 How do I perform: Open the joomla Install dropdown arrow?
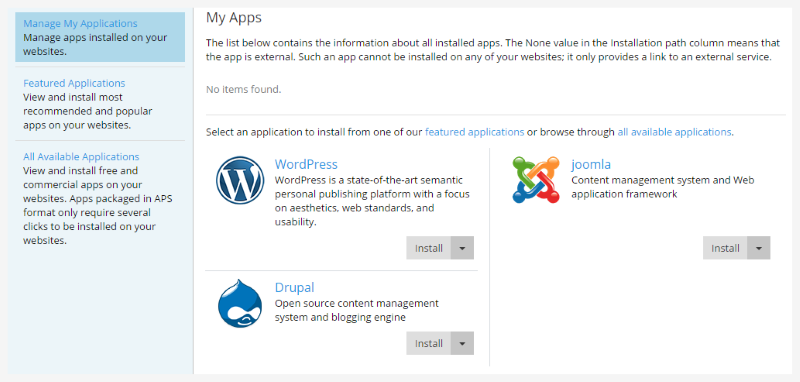pyautogui.click(x=759, y=248)
